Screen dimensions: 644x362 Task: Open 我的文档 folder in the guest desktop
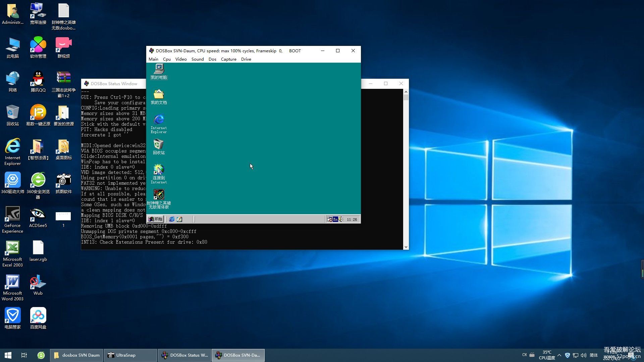click(x=159, y=95)
